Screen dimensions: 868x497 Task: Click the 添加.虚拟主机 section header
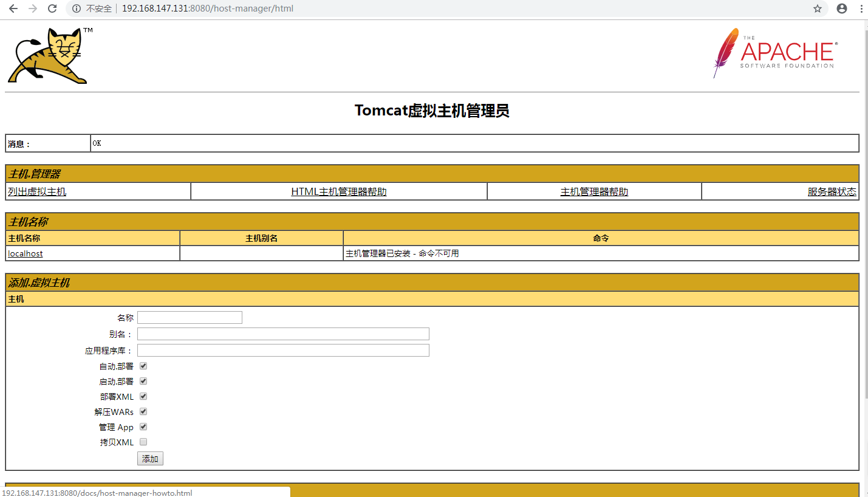(432, 283)
